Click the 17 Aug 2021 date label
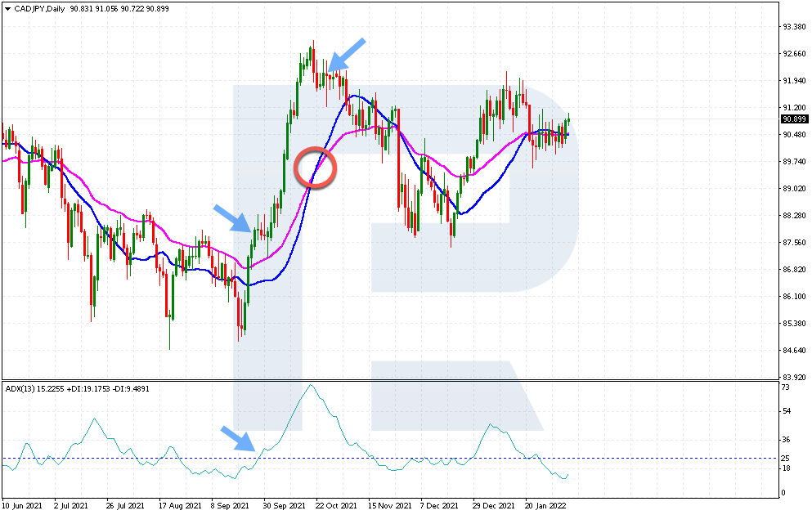The image size is (812, 515). 180,506
